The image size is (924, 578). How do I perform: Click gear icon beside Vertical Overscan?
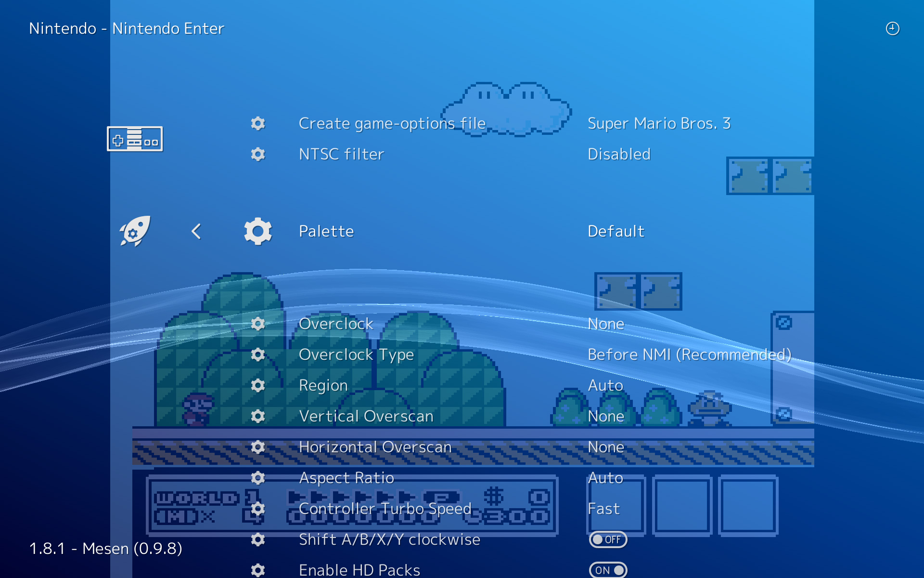[258, 416]
